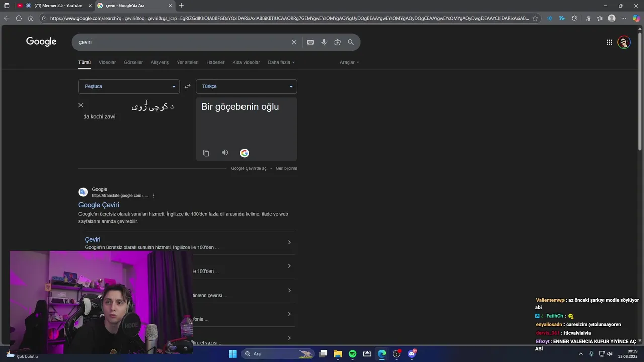Expand the Daha fazla search filters
The height and width of the screenshot is (362, 644).
pos(281,62)
